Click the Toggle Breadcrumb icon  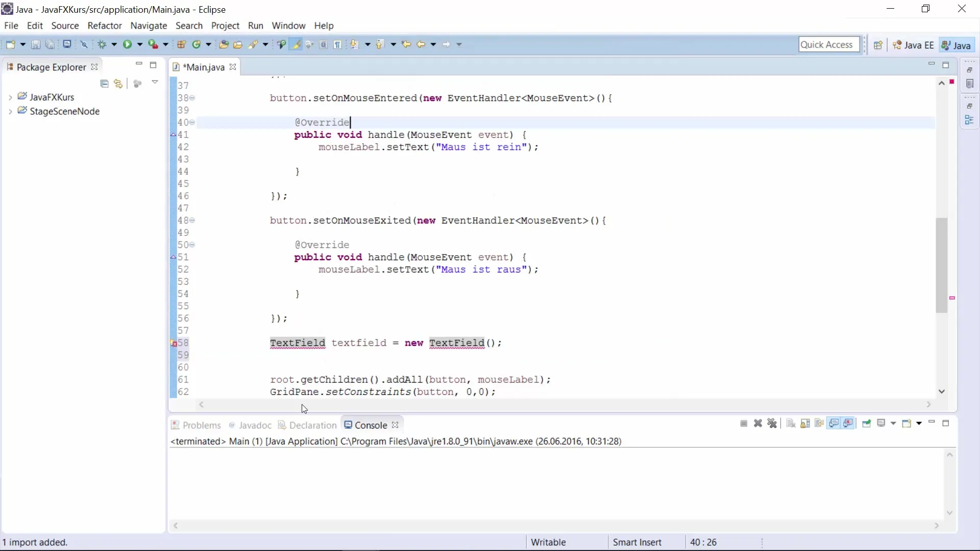coord(281,44)
